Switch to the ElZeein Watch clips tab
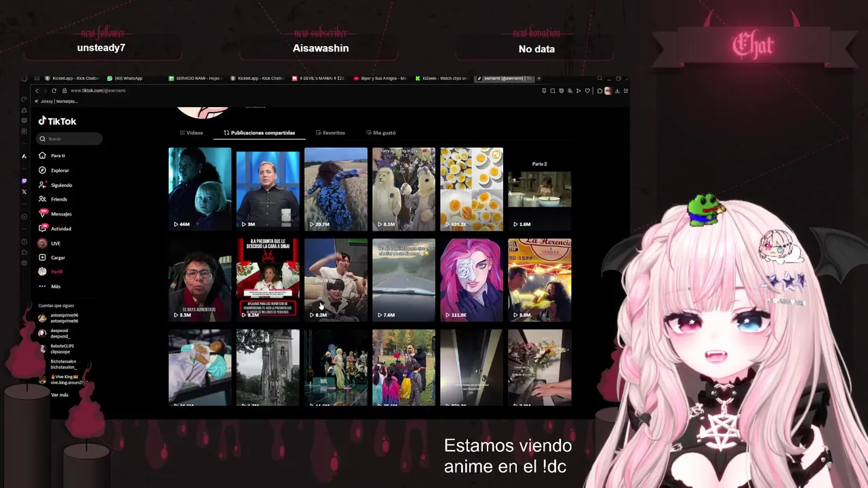868x488 pixels. click(x=441, y=78)
